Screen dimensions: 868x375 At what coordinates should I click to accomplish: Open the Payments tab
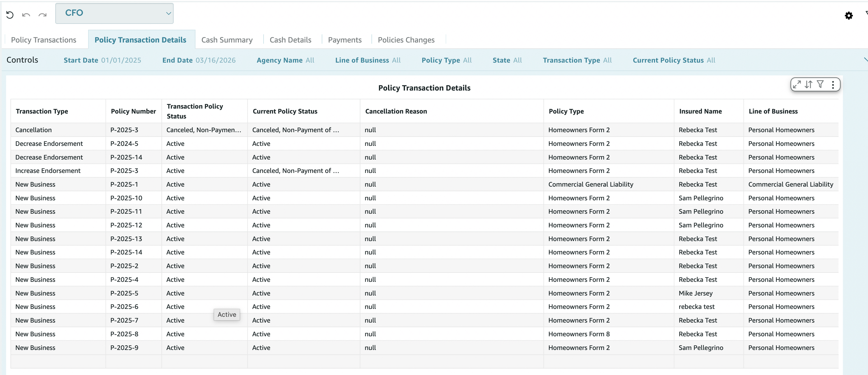(x=344, y=40)
